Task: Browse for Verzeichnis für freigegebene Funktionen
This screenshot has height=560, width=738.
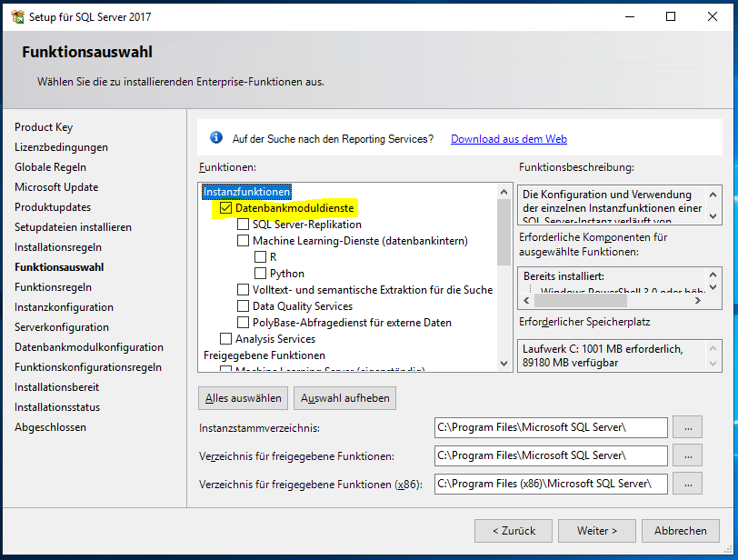Action: [688, 455]
